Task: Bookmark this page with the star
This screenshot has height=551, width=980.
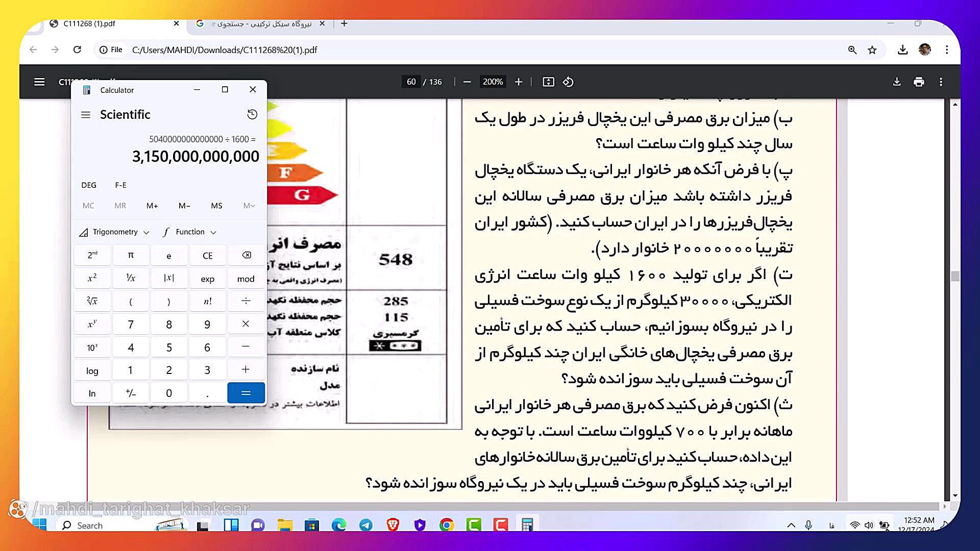Action: coord(872,50)
